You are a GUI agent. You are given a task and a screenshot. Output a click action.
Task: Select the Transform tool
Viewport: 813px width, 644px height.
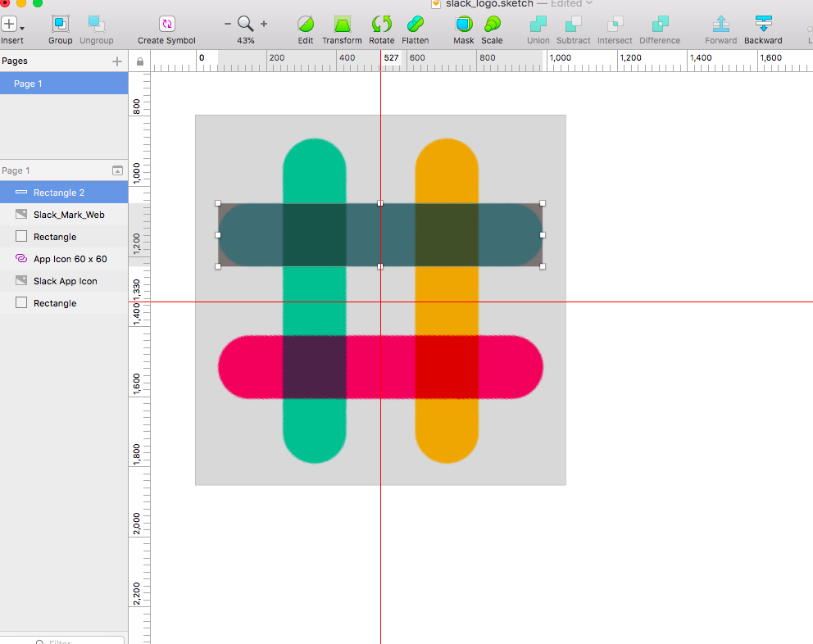pos(343,24)
